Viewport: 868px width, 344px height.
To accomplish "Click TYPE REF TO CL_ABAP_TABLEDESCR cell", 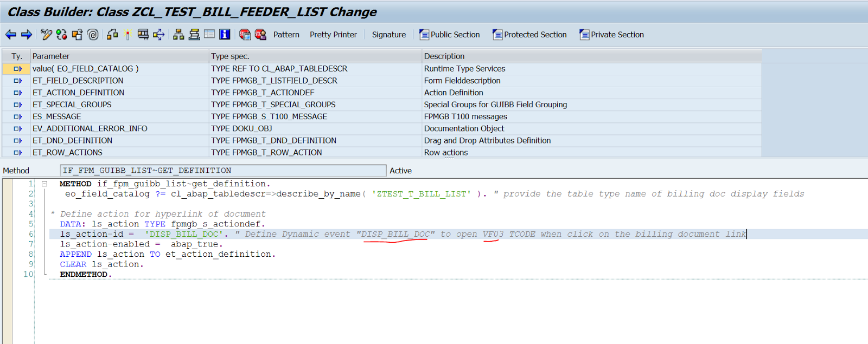I will [x=316, y=69].
